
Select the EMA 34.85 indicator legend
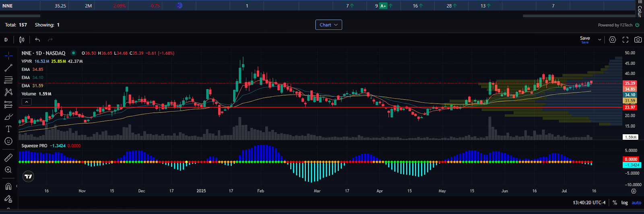click(x=32, y=69)
